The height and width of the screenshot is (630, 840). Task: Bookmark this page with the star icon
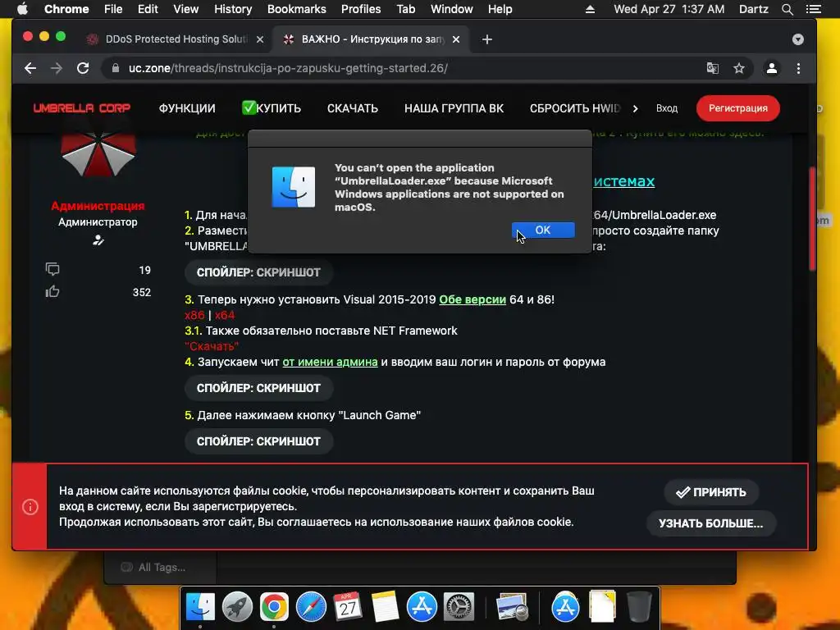pos(739,68)
